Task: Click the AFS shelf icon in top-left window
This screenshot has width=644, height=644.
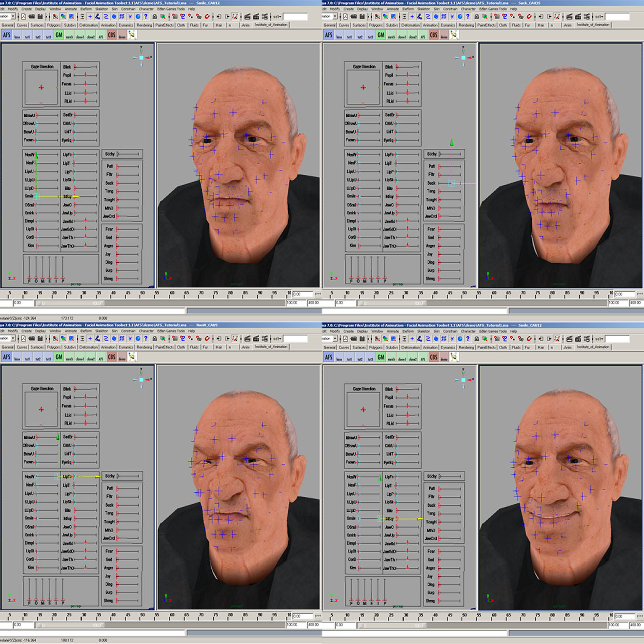Action: [x=7, y=35]
